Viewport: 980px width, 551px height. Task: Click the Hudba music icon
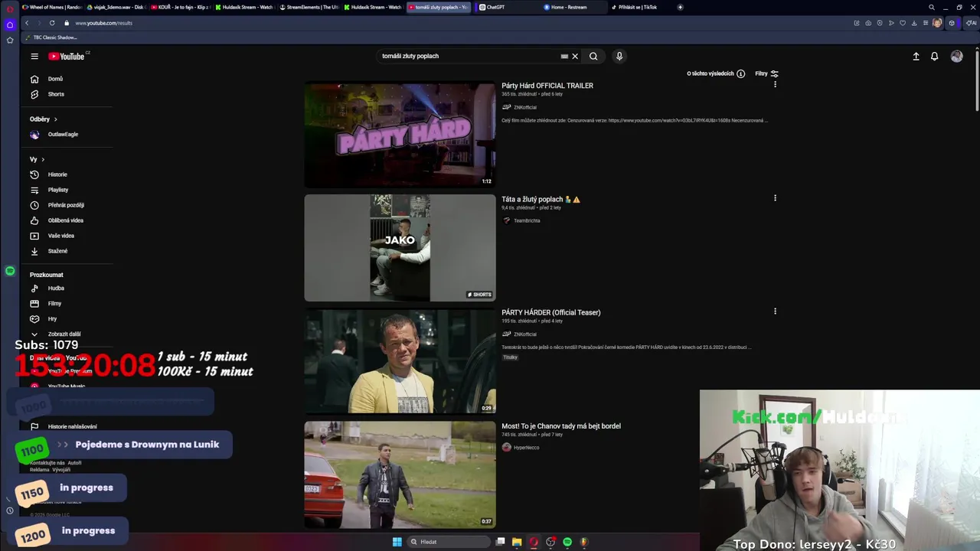pos(34,289)
